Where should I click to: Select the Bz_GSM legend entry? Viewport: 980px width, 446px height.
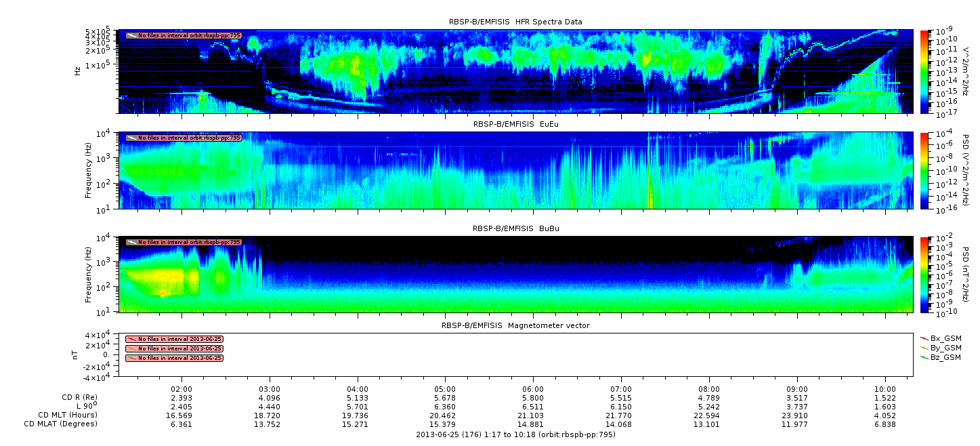point(940,357)
